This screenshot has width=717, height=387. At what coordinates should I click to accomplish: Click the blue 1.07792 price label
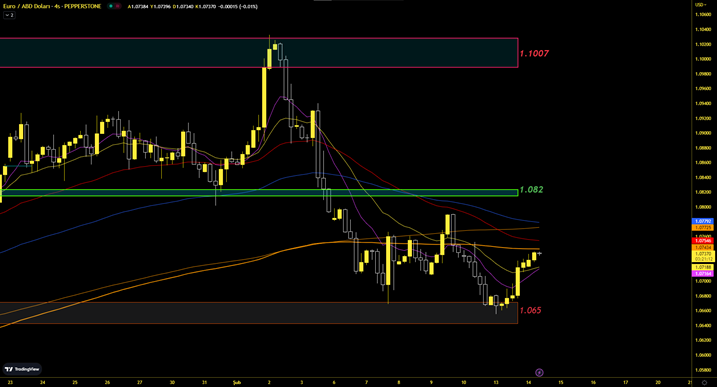point(703,221)
